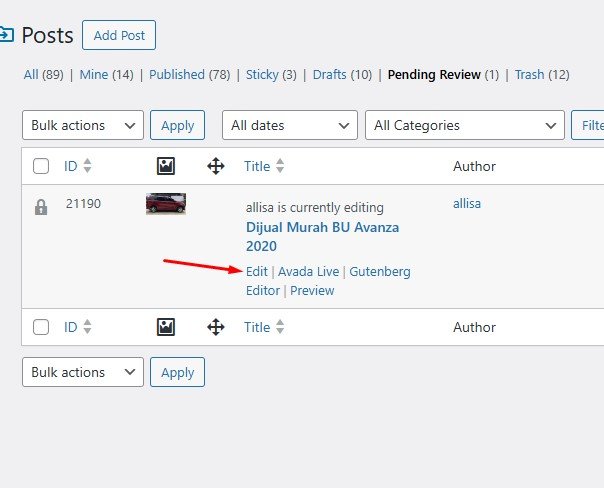This screenshot has height=488, width=604.
Task: Switch to the Published posts filter
Action: coord(176,75)
